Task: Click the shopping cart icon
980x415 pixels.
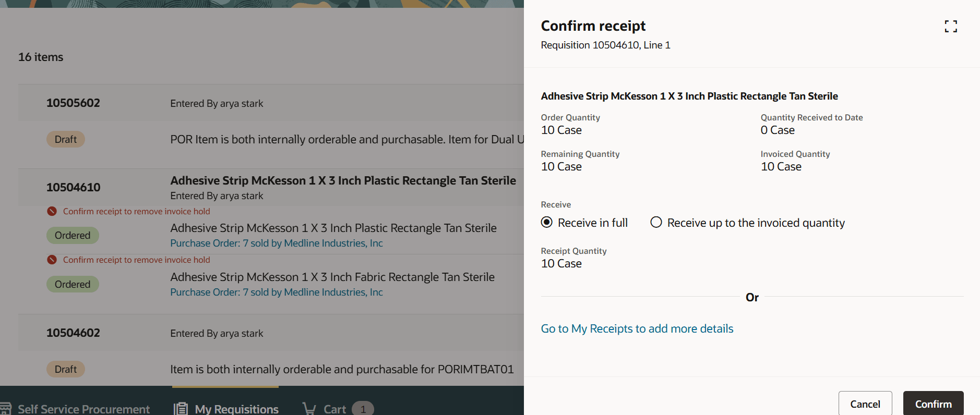Action: click(x=309, y=409)
